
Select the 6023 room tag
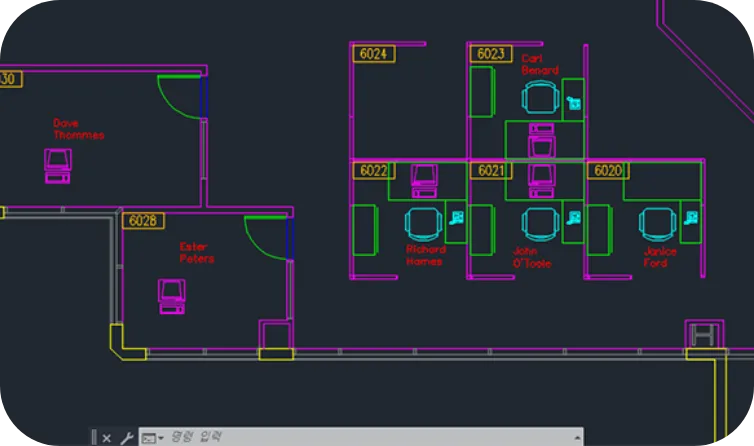491,54
